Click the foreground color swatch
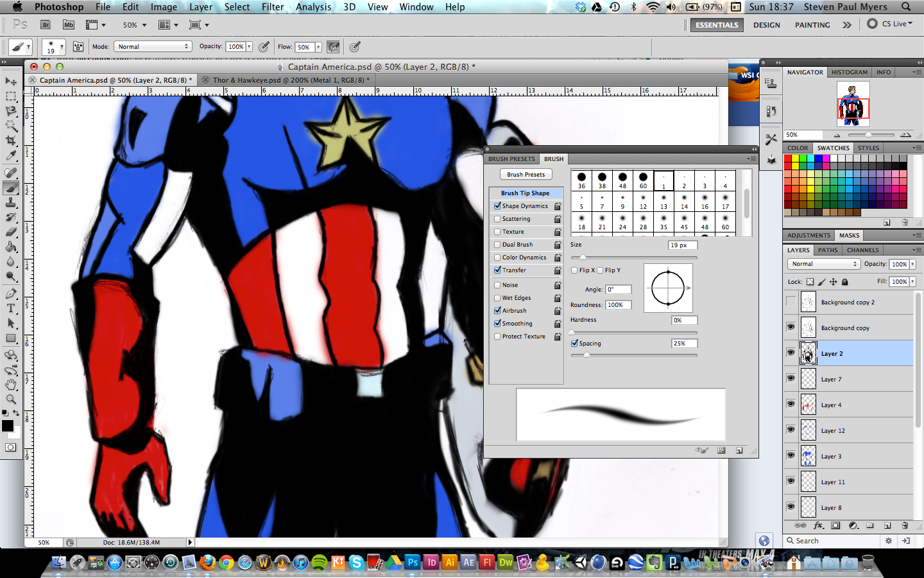The image size is (924, 578). 8,426
